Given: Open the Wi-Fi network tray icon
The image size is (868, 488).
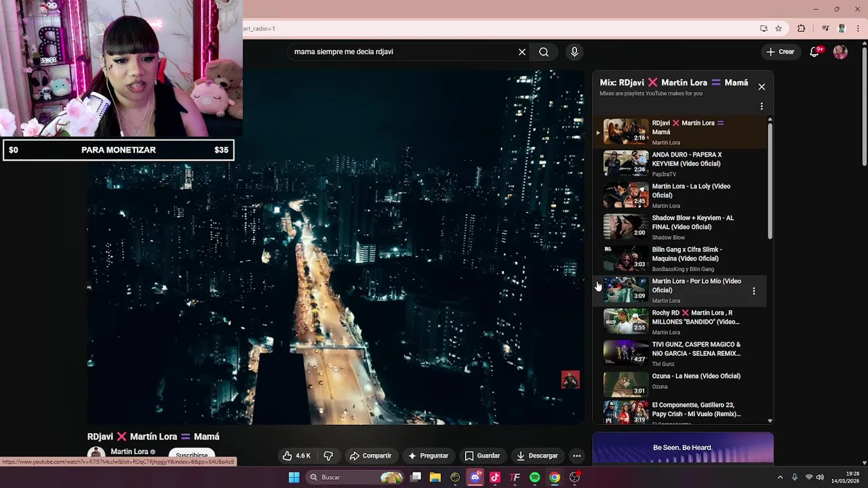Looking at the screenshot, I should 809,477.
